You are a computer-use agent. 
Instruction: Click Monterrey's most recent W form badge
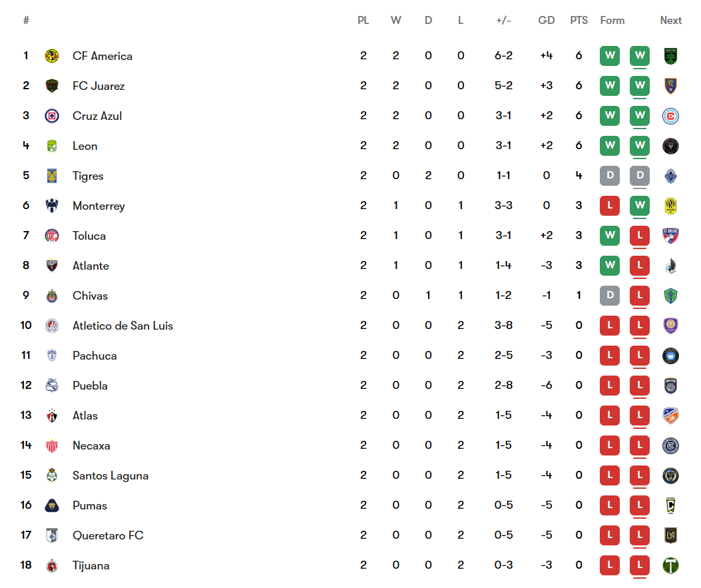640,206
